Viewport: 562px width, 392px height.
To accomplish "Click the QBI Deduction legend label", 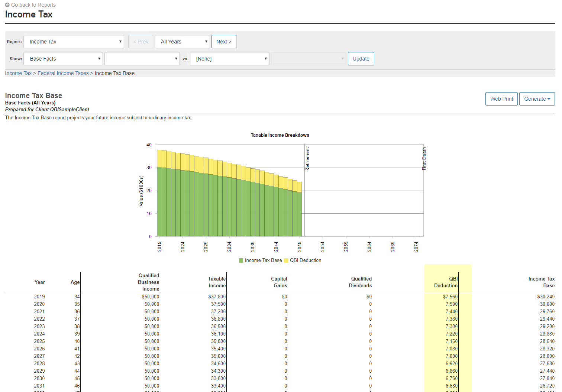I will click(x=306, y=260).
